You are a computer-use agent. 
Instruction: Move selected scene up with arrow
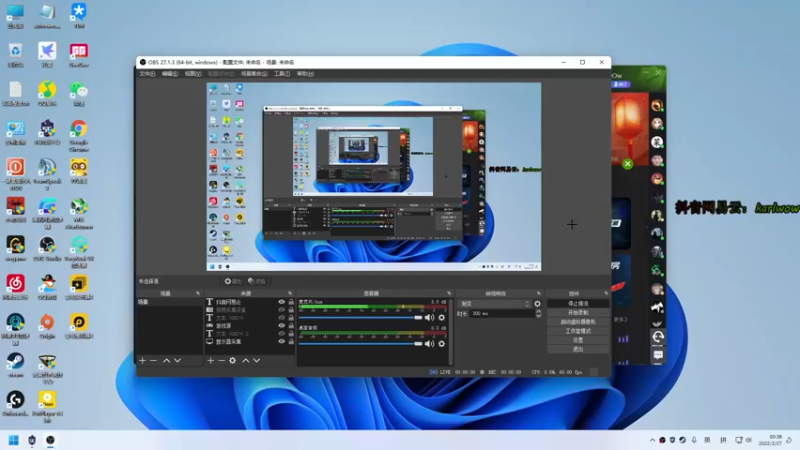click(x=166, y=360)
